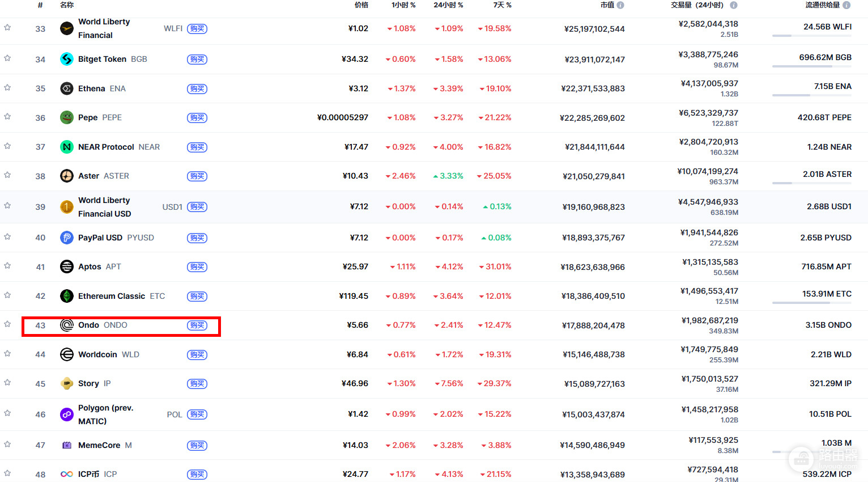The height and width of the screenshot is (482, 868).
Task: Click the 2.65B PYUSD supply value
Action: [826, 238]
